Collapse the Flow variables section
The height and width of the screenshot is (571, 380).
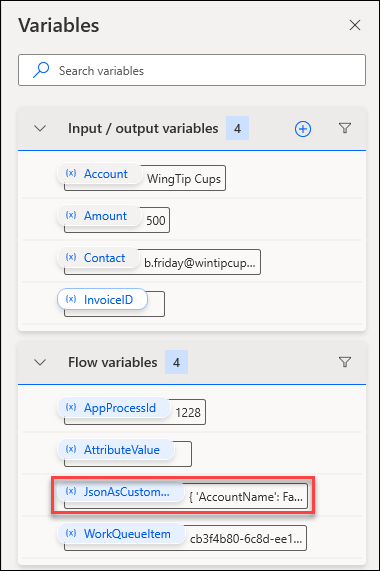tap(40, 362)
